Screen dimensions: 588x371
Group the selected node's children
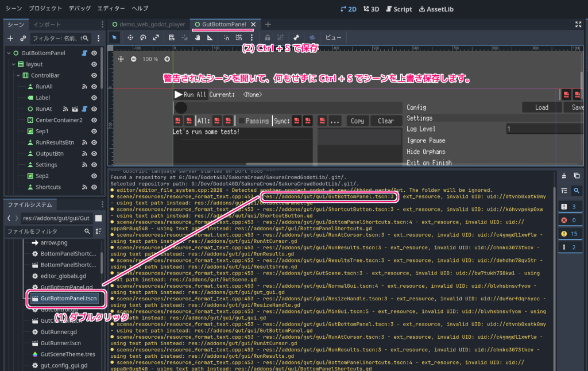280,37
